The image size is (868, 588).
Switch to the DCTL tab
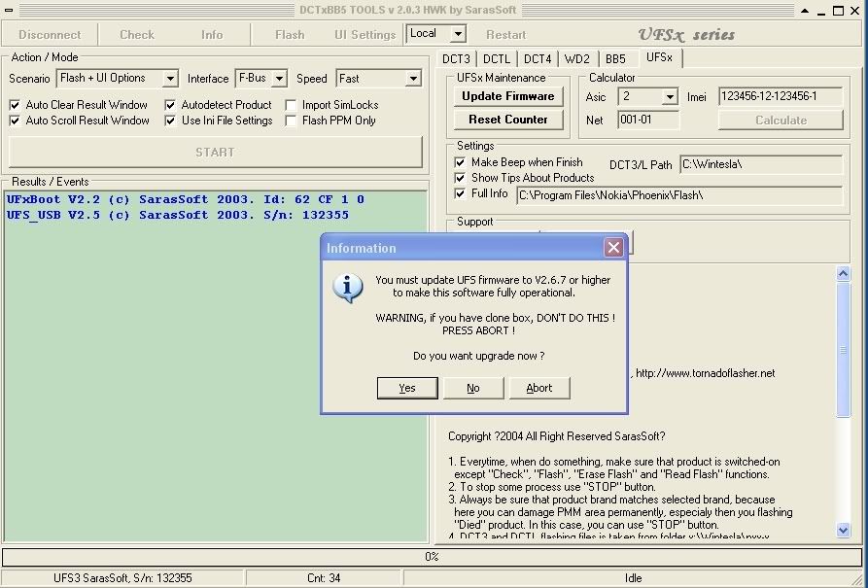[x=497, y=59]
